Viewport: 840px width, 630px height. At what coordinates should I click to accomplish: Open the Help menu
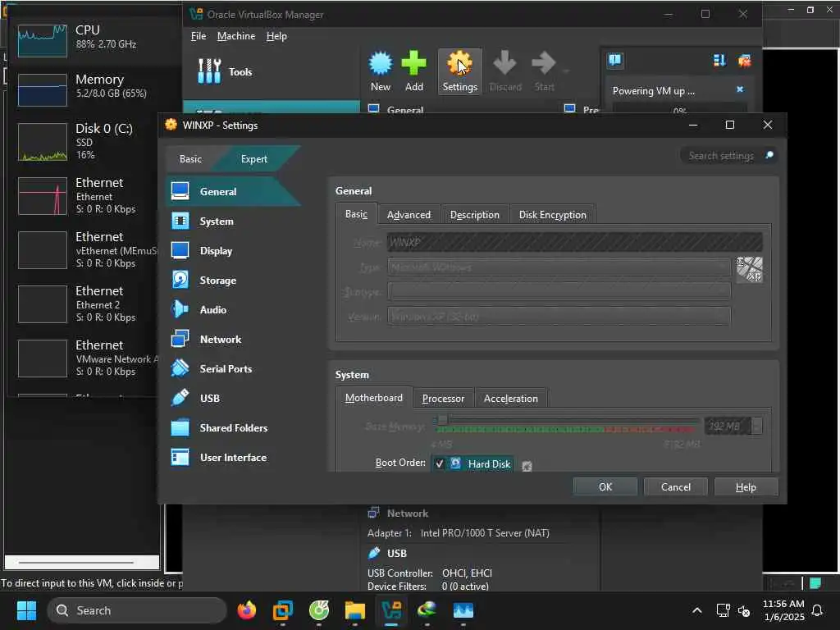point(276,36)
